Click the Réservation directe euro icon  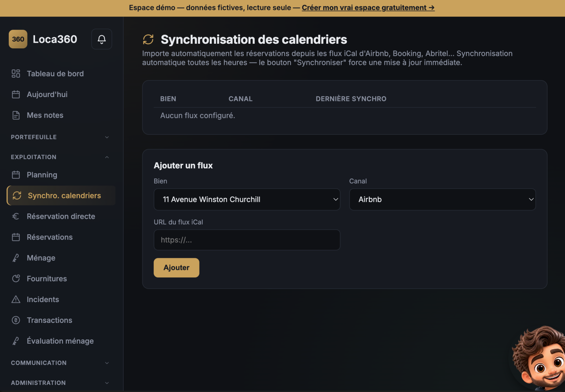16,216
